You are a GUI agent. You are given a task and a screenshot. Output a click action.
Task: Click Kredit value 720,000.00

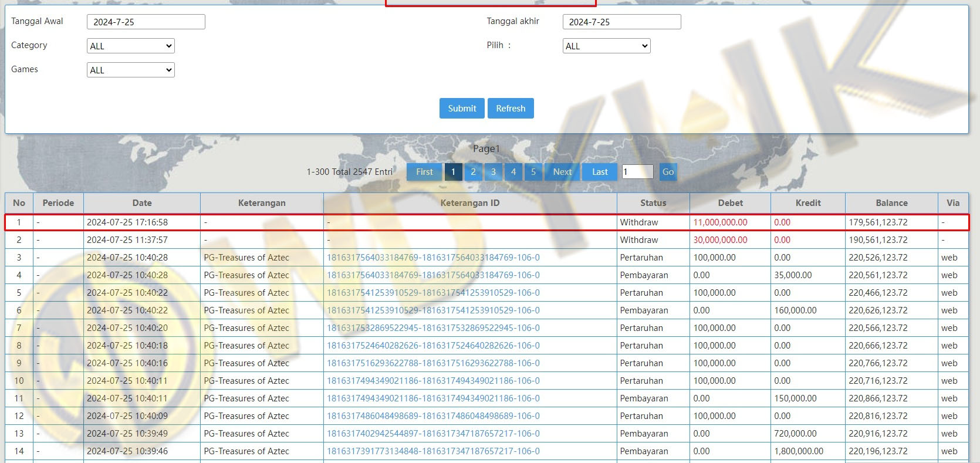click(x=795, y=434)
